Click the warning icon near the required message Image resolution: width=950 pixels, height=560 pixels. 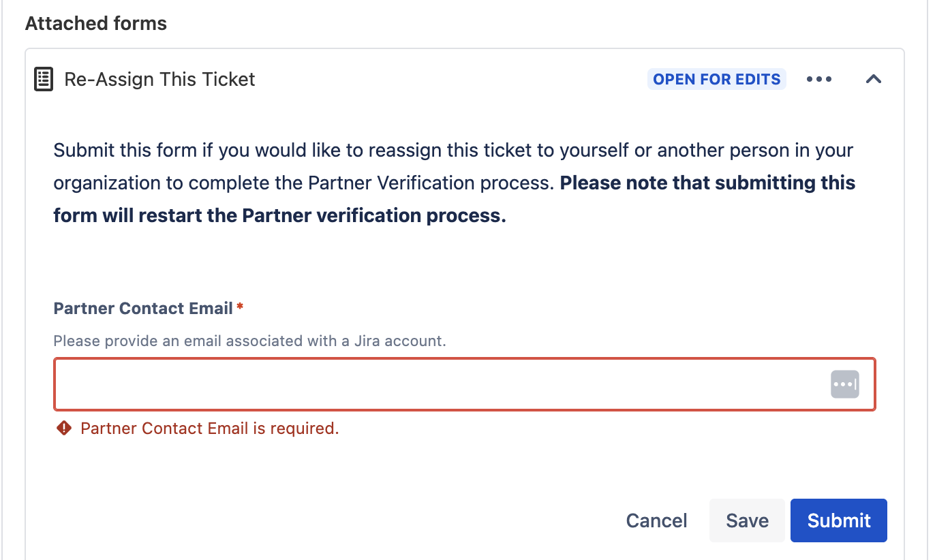coord(63,428)
